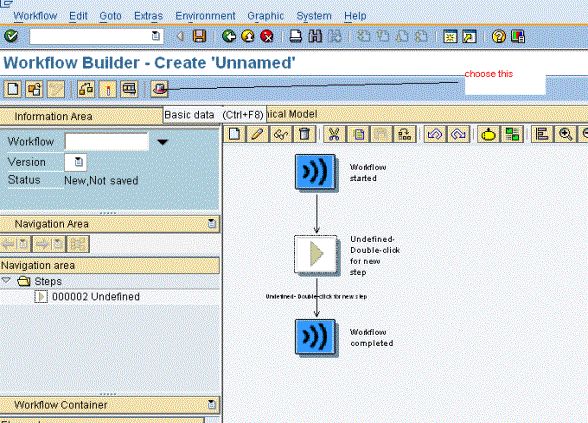
Task: Click the Create new workflow icon
Action: point(13,89)
